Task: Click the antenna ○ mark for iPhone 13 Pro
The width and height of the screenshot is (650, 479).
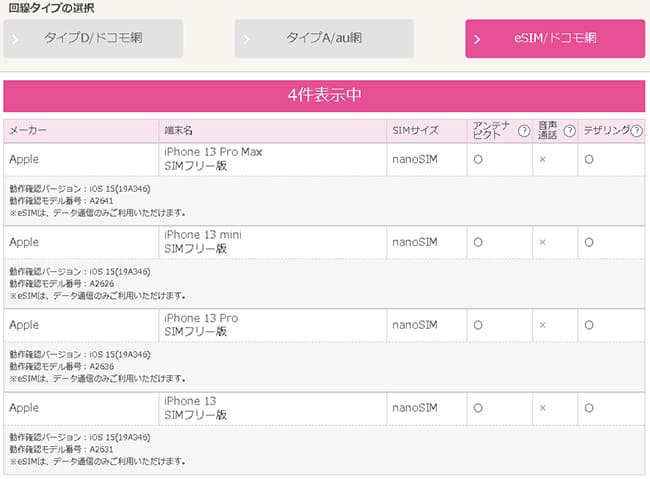Action: click(478, 325)
